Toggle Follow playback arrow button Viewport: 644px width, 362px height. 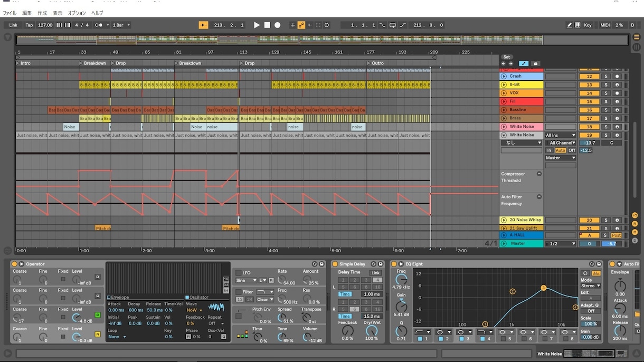coord(203,25)
